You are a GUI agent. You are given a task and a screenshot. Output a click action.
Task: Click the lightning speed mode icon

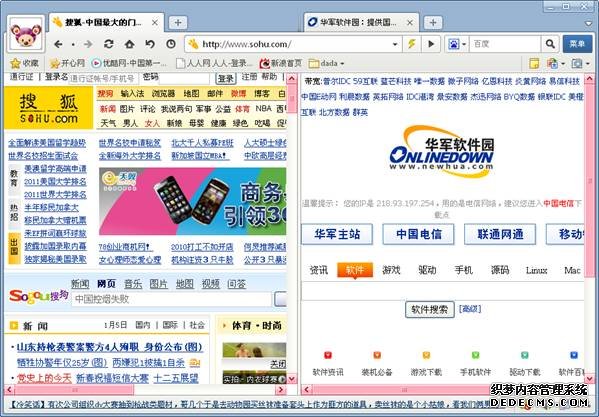coord(412,44)
